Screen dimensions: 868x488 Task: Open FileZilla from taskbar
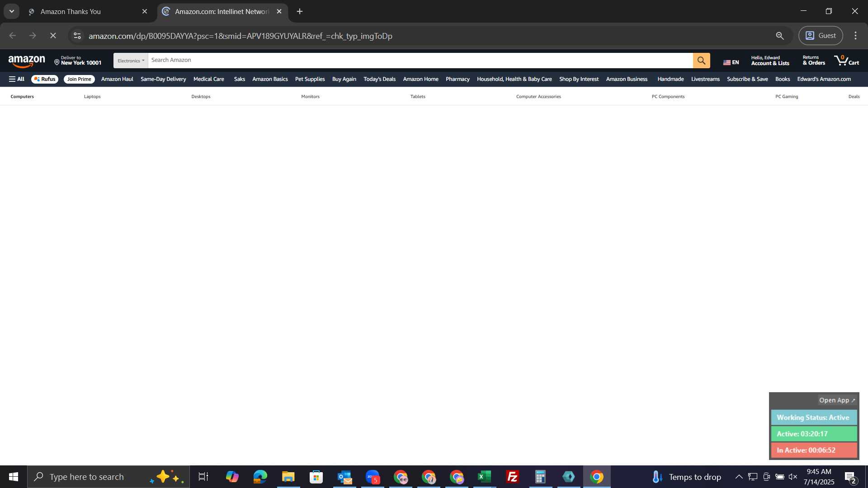coord(513,477)
